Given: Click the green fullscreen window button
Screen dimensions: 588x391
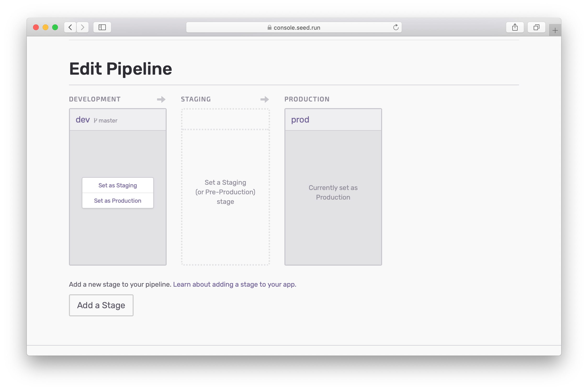Looking at the screenshot, I should pyautogui.click(x=55, y=27).
